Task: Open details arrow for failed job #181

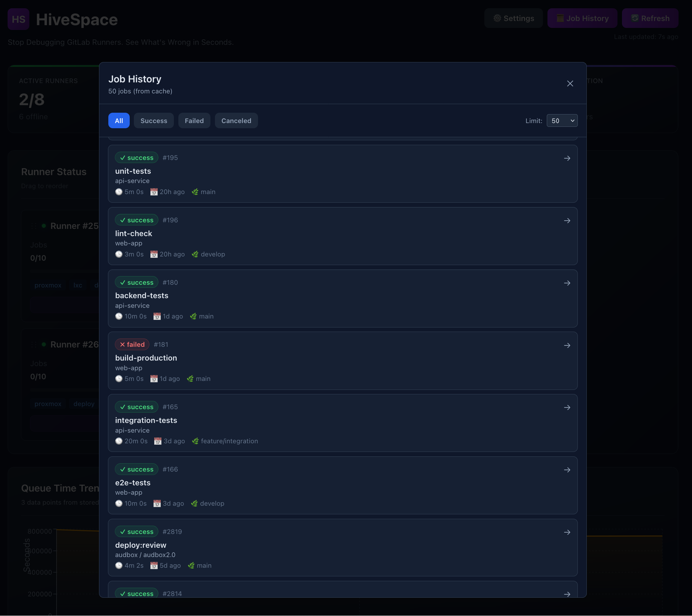Action: [x=567, y=345]
